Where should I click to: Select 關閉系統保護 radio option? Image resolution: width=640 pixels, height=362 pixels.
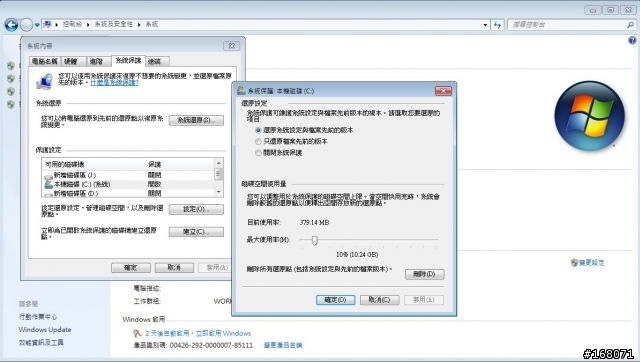click(279, 153)
